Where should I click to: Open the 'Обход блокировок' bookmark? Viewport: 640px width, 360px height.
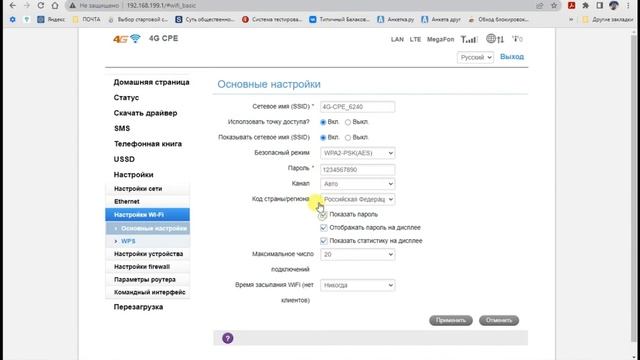point(498,19)
